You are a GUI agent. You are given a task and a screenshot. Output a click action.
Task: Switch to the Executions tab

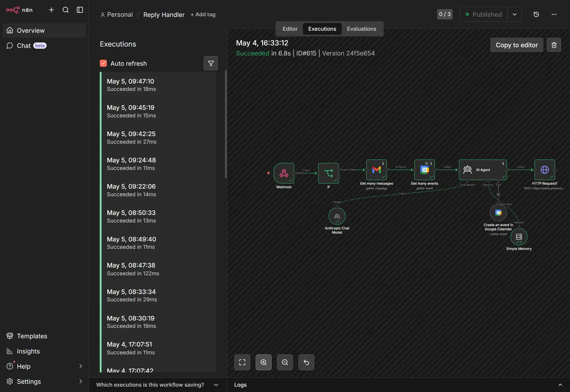pyautogui.click(x=322, y=29)
